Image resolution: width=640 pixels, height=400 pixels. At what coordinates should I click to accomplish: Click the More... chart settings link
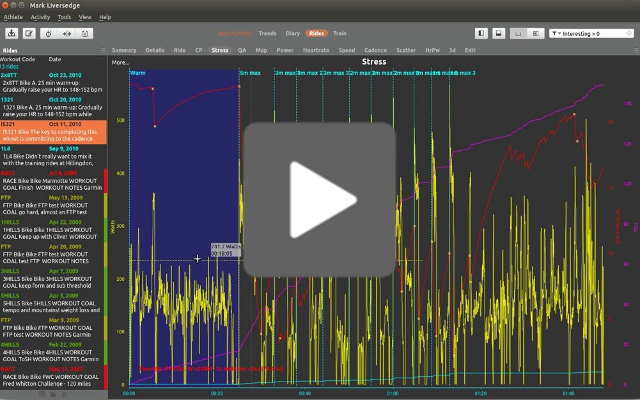120,62
